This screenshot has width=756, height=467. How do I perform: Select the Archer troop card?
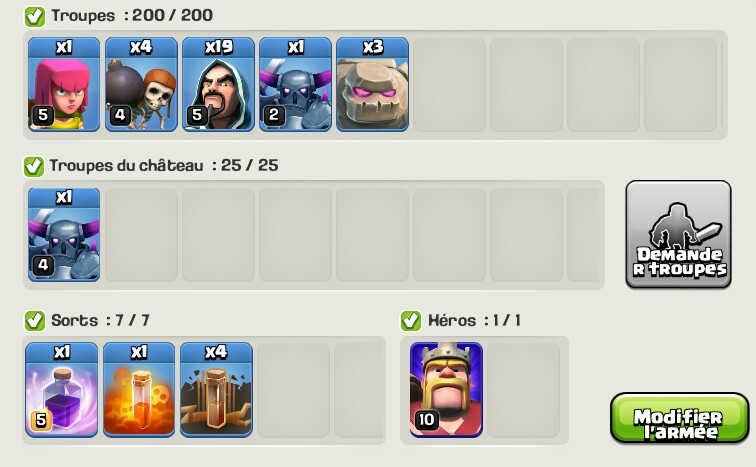tap(64, 84)
